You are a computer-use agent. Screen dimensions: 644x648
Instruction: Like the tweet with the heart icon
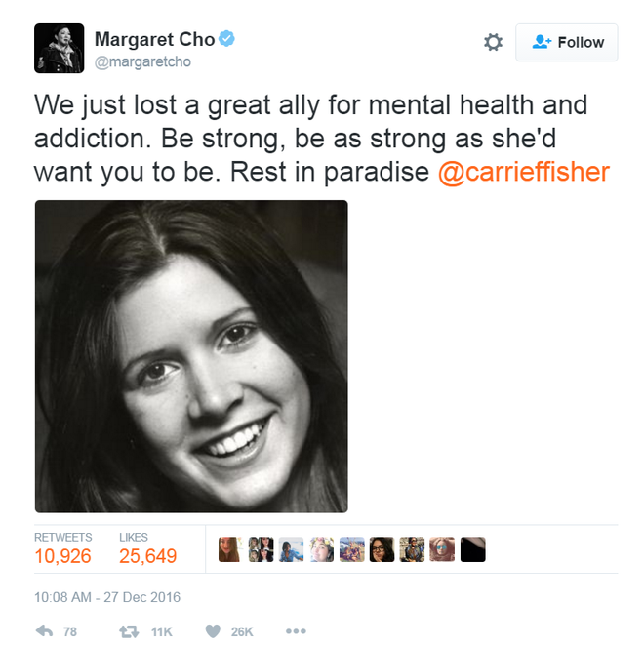tap(213, 631)
